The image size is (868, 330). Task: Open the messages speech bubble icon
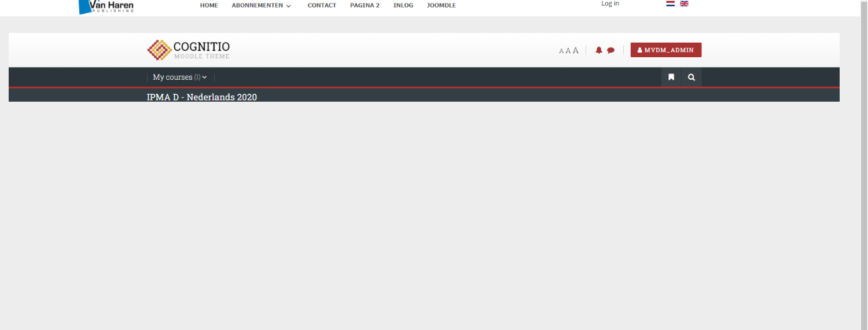[610, 50]
